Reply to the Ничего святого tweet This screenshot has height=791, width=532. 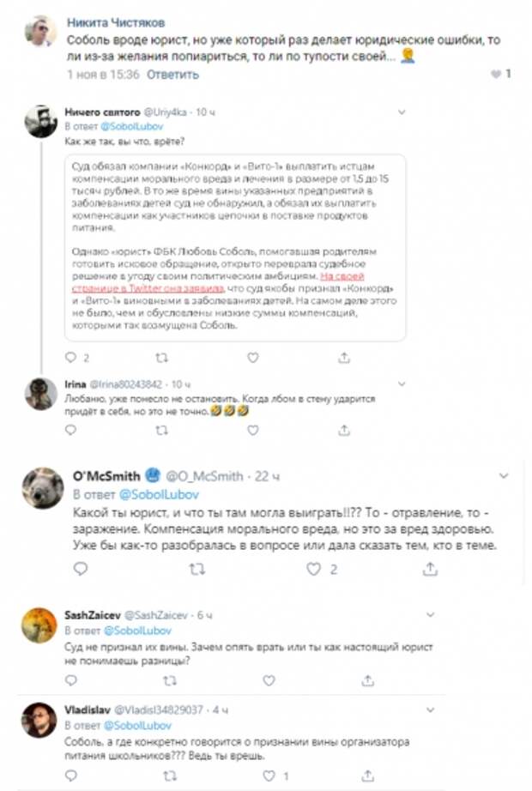(x=72, y=356)
